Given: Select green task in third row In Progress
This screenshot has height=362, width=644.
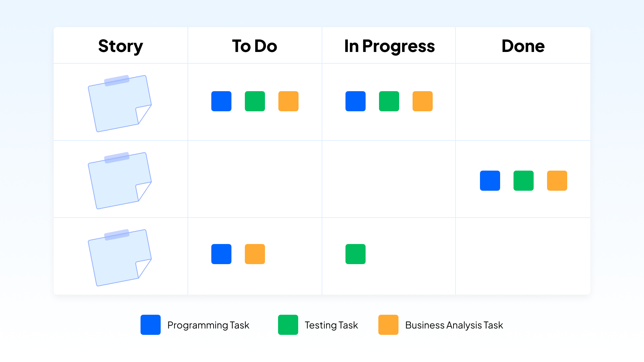Looking at the screenshot, I should click(x=356, y=254).
